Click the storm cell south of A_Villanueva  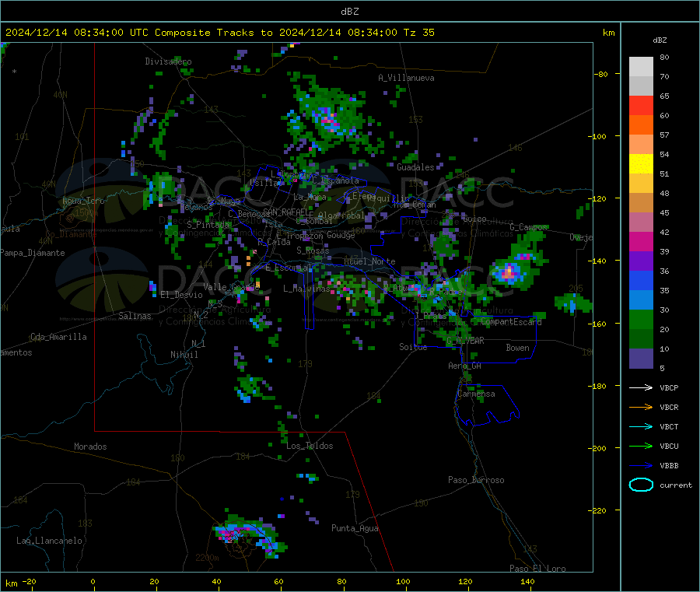tap(330, 119)
